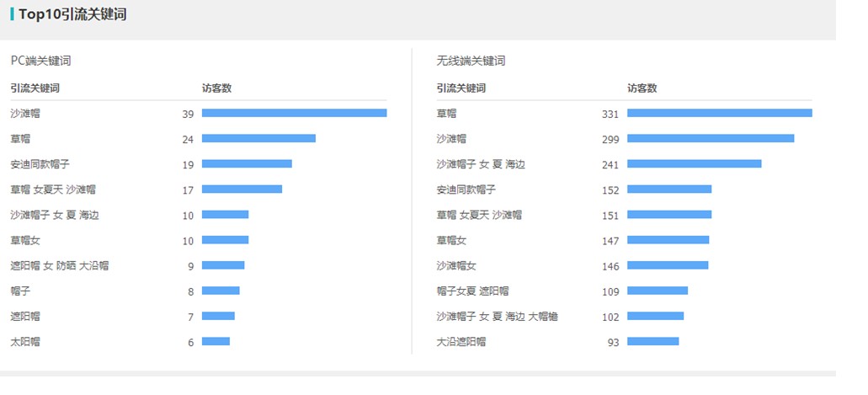
Task: Click the bar for PC keyword 帽子
Action: click(221, 291)
